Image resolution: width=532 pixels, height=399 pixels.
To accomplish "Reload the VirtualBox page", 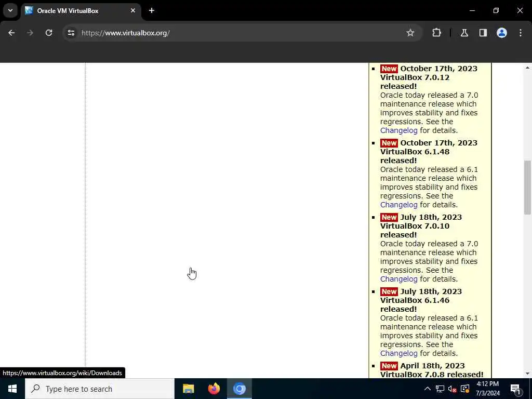I will tap(49, 33).
